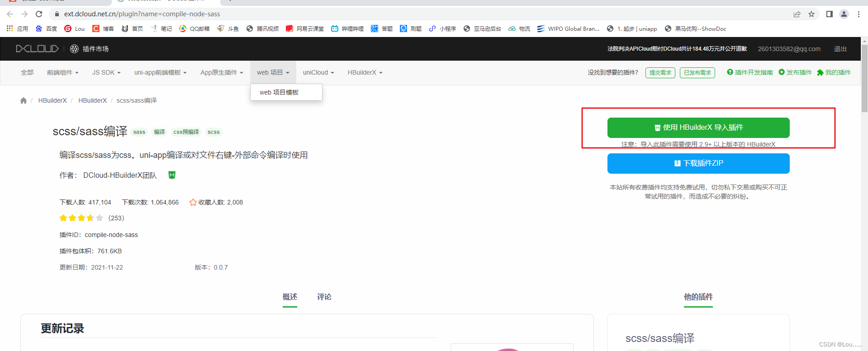868x351 pixels.
Task: Open the 网易云课堂 bookmark
Action: click(x=305, y=28)
